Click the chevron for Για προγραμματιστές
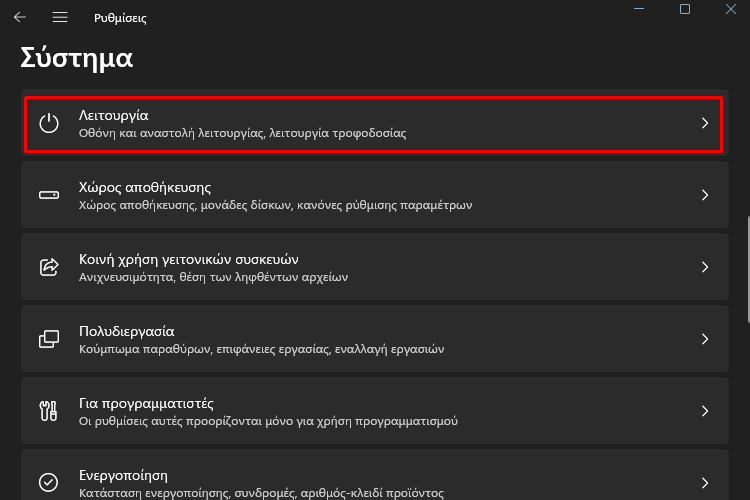 pyautogui.click(x=705, y=411)
